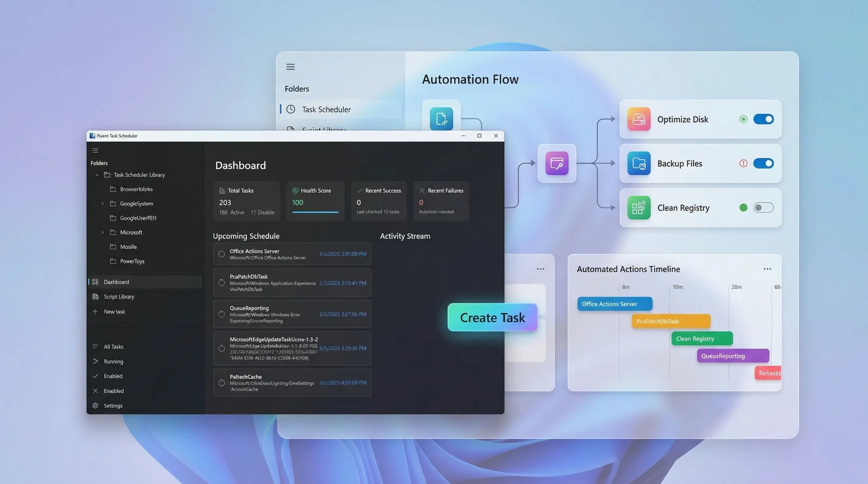This screenshot has width=868, height=484.
Task: Click the Office Actions Server date 2:01:09 PM
Action: pos(343,254)
